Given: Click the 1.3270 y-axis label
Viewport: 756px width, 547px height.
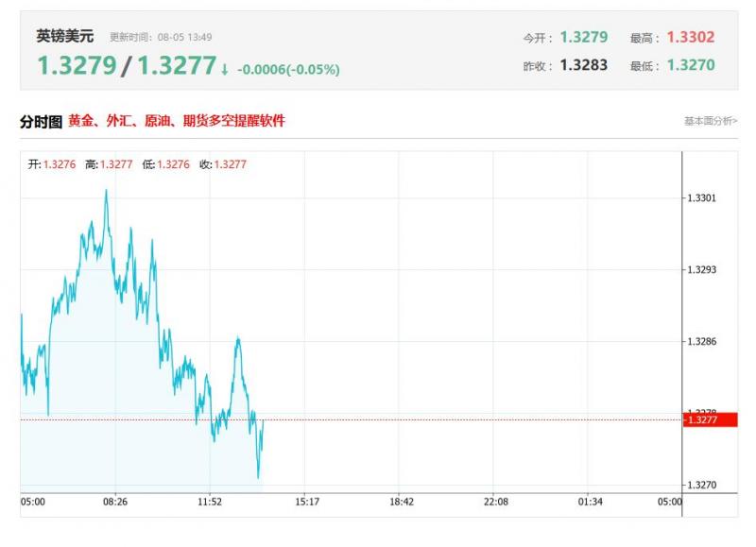Looking at the screenshot, I should coord(701,485).
